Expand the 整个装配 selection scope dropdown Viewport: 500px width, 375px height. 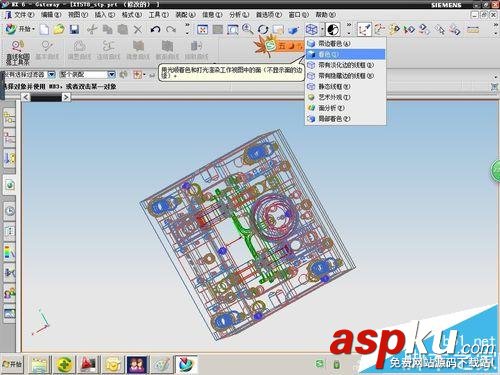pos(112,74)
